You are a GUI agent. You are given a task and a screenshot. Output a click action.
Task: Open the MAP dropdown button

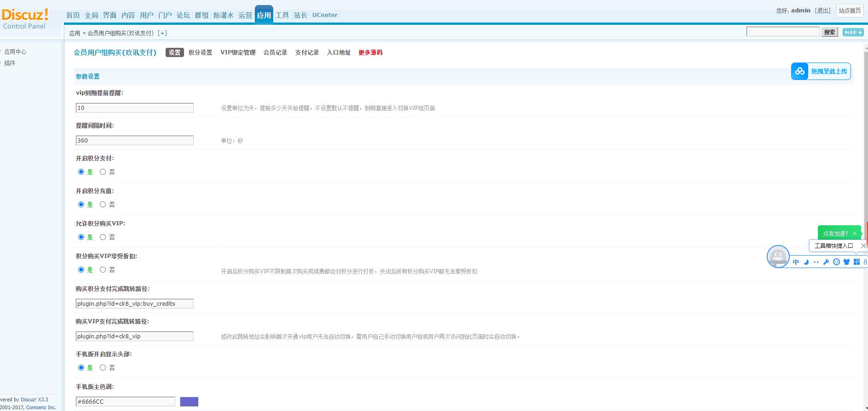click(x=853, y=32)
